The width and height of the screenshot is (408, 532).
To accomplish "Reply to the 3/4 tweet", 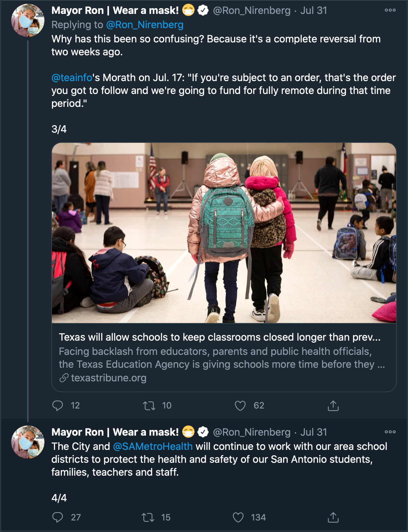I will [x=58, y=405].
